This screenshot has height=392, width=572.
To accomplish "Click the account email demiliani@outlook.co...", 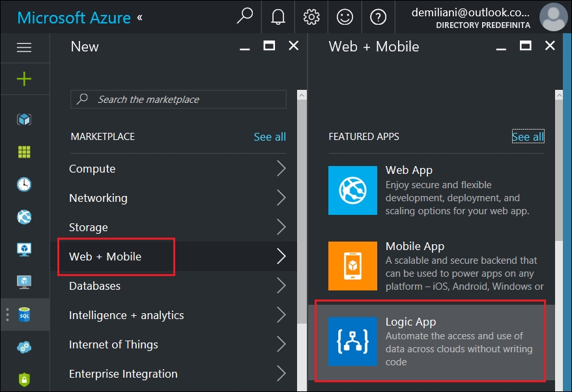I will [470, 13].
